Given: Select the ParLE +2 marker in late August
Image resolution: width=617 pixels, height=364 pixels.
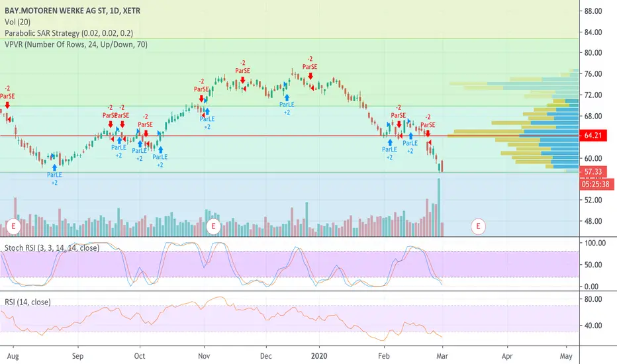Looking at the screenshot, I should pyautogui.click(x=54, y=175).
